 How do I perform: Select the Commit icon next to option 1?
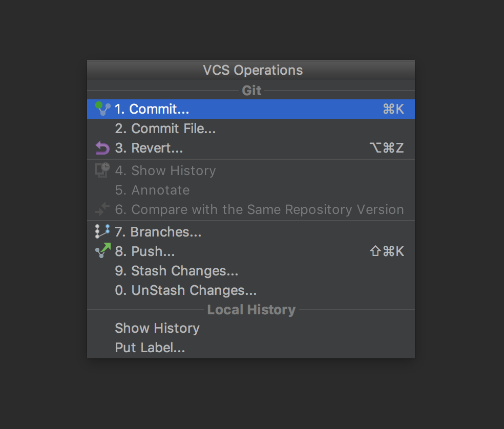coord(102,109)
